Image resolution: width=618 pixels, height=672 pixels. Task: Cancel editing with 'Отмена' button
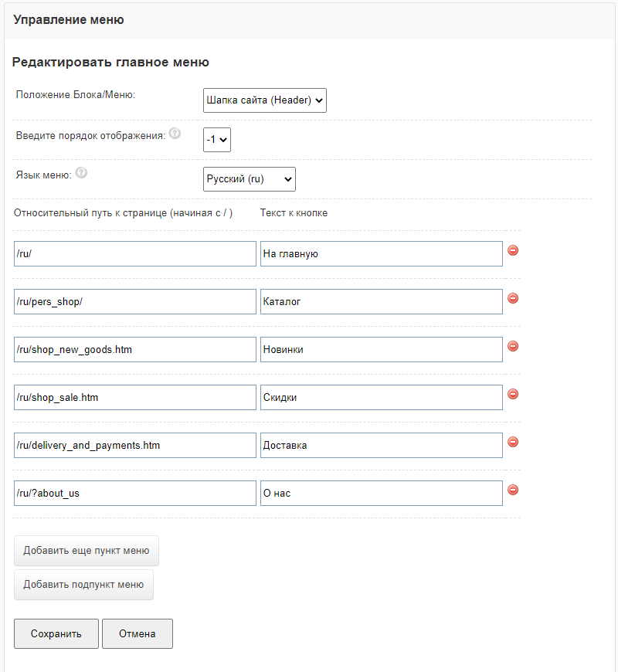[x=137, y=633]
